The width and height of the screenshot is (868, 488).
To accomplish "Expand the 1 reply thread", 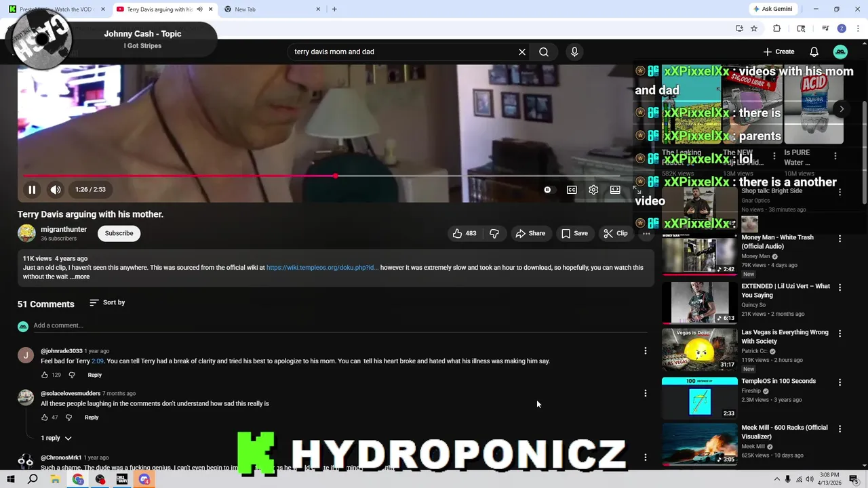I will pos(56,438).
